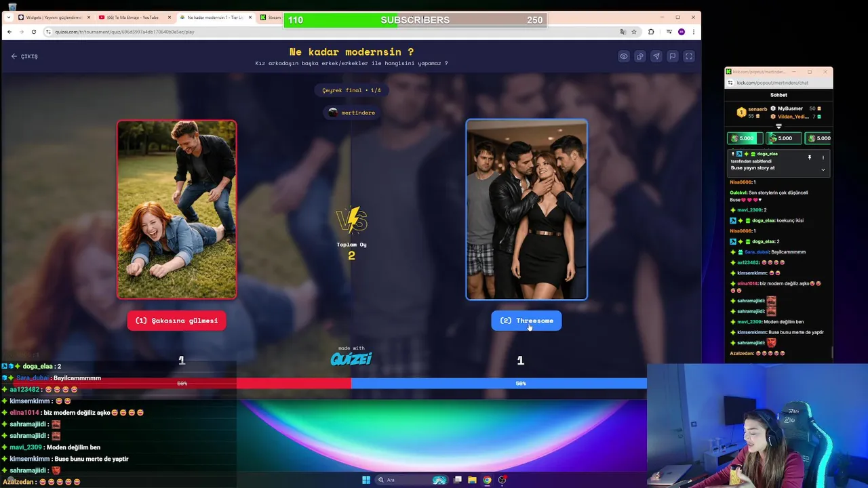Click the copy link icon in quiz header

tap(639, 56)
